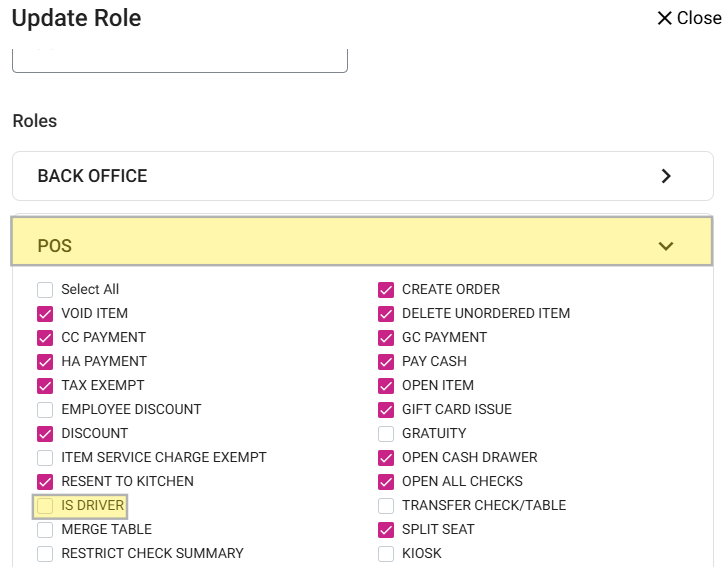
Task: Uncheck the OPEN CASH DRAWER permission
Action: pos(386,458)
